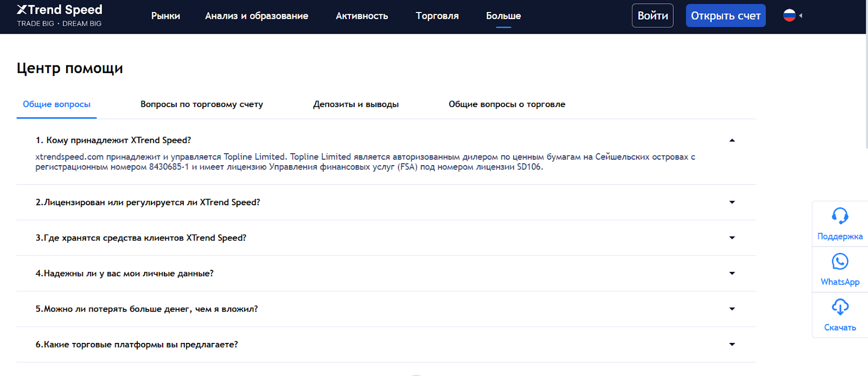This screenshot has height=376, width=868.
Task: Expand question 4 arrow about personal data
Action: 732,274
